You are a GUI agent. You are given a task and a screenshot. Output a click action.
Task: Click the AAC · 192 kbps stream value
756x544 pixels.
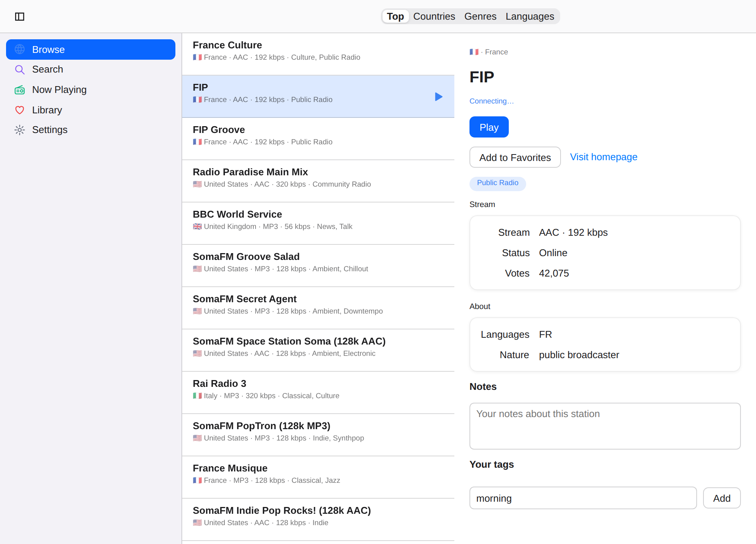tap(573, 232)
